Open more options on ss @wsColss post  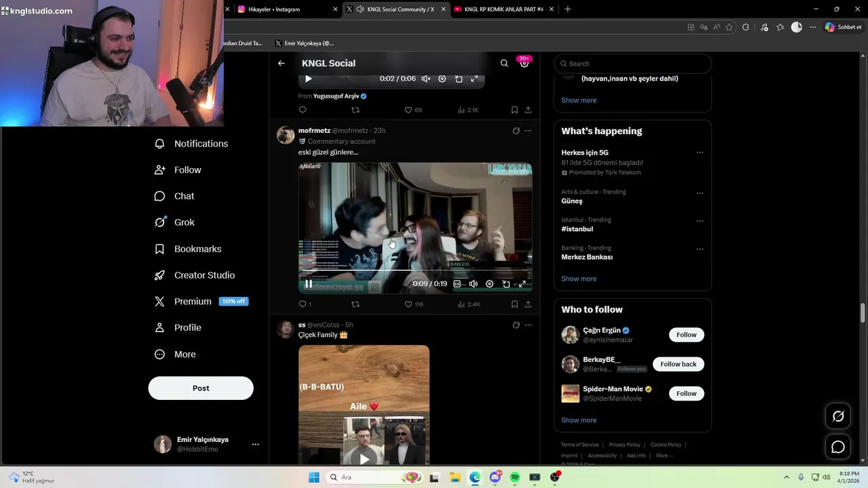point(528,325)
